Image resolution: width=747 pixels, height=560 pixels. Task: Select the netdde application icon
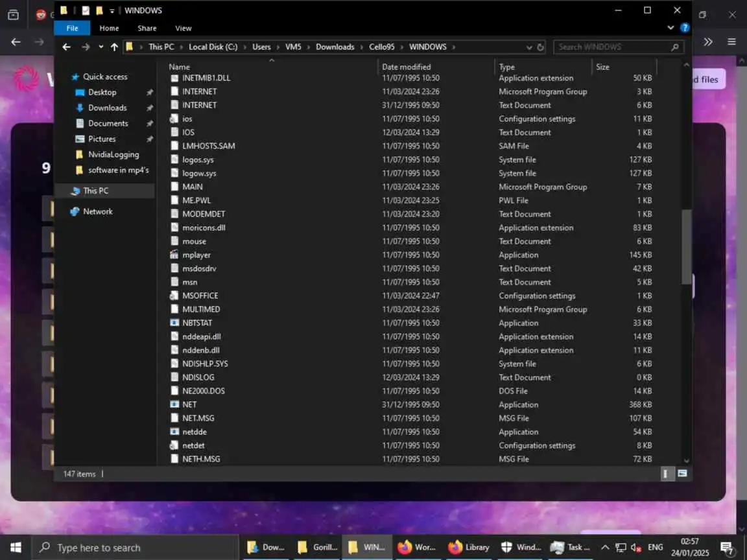(x=174, y=432)
